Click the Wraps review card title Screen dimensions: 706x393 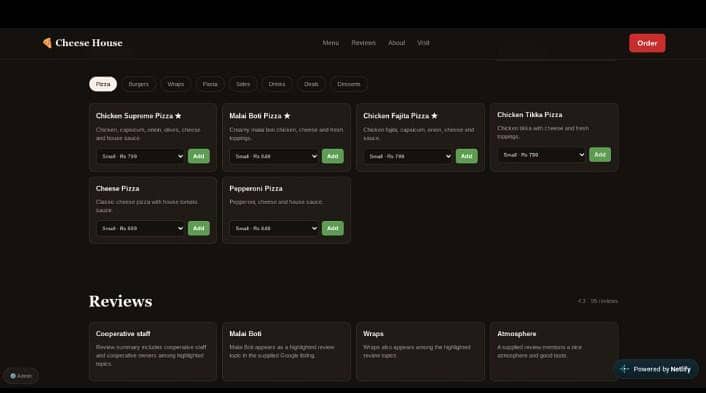[x=373, y=334]
